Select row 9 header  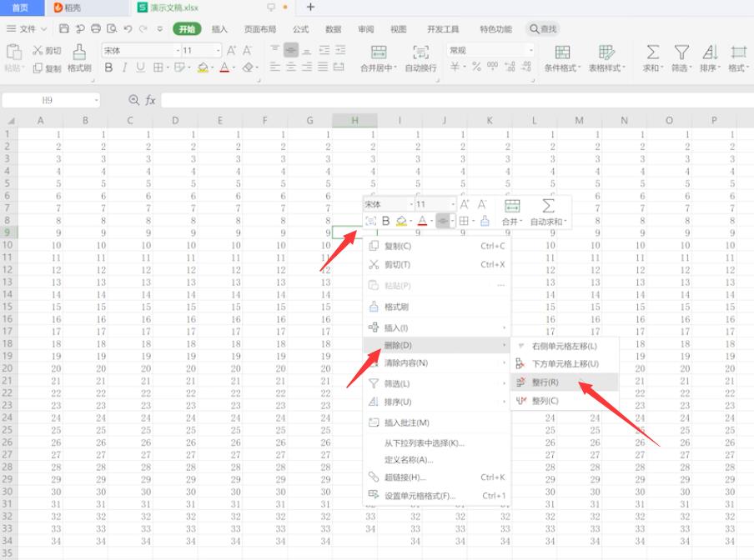point(8,232)
